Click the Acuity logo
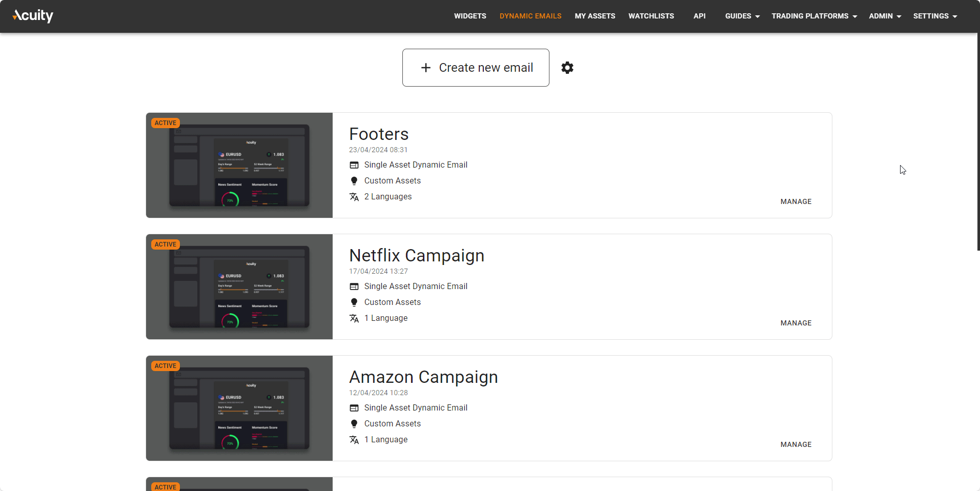980x491 pixels. [33, 16]
